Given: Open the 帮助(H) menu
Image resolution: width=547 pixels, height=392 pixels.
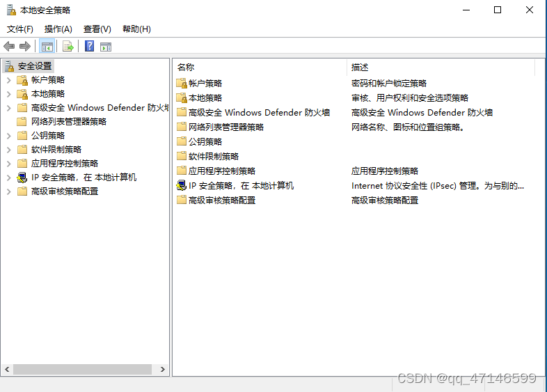Looking at the screenshot, I should [136, 29].
